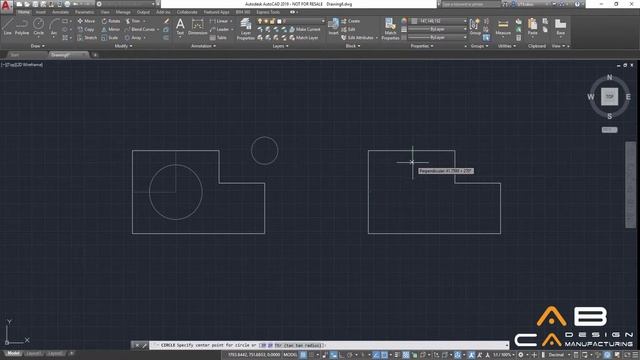Open the AutoCAD application menu
640x360 pixels.
point(6,6)
